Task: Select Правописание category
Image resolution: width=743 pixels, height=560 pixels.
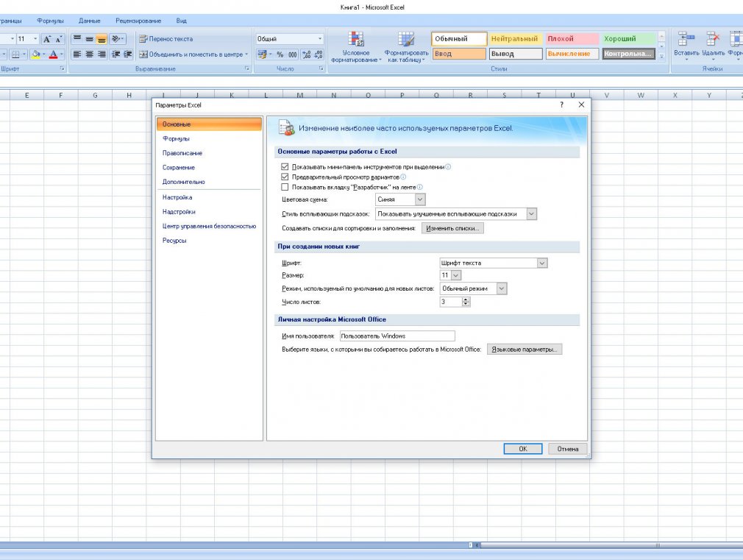Action: tap(209, 153)
